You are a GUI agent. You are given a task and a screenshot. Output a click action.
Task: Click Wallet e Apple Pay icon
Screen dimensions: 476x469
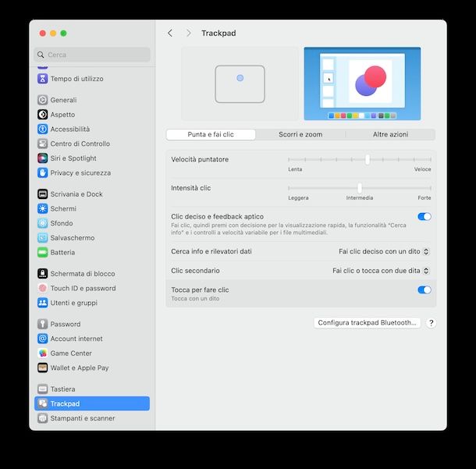coord(42,368)
